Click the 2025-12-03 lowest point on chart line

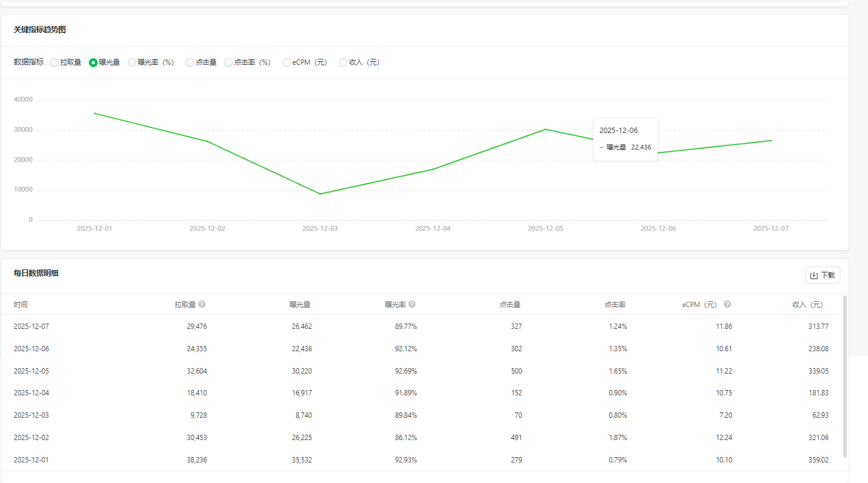320,194
